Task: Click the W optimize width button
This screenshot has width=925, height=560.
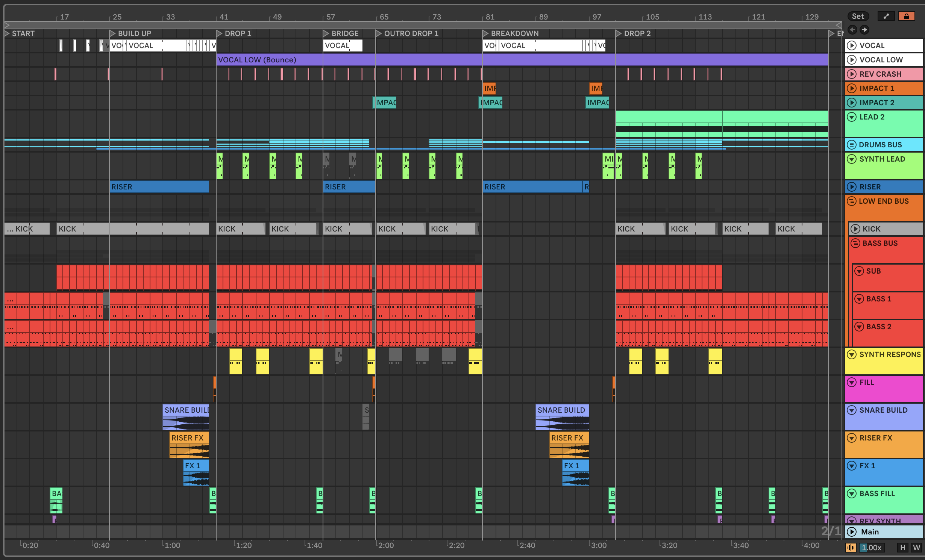Action: [x=917, y=548]
